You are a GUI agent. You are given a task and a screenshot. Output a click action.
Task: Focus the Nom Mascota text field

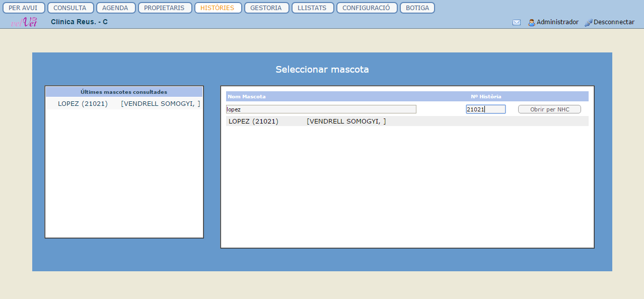pyautogui.click(x=321, y=109)
